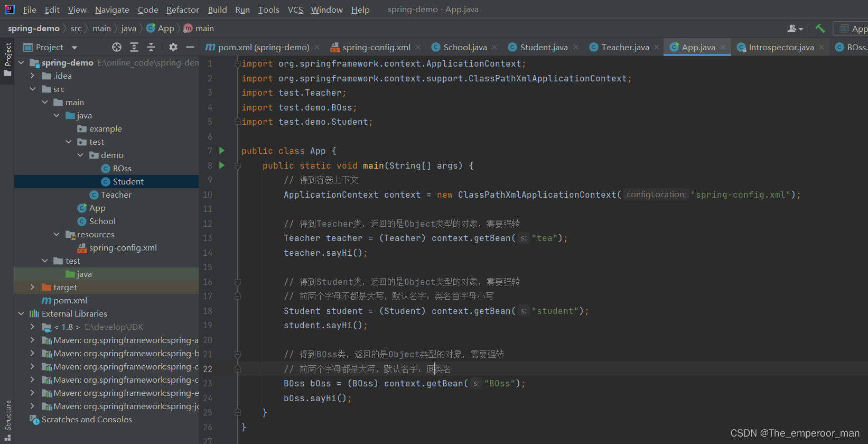Viewport: 868px width, 444px height.
Task: Collapse the resources folder
Action: 57,234
